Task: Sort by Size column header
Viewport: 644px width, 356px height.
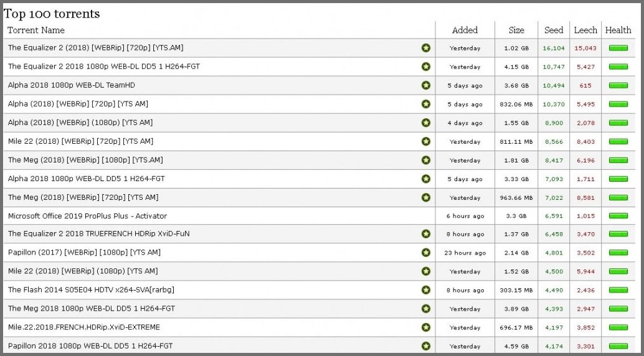Action: (516, 30)
